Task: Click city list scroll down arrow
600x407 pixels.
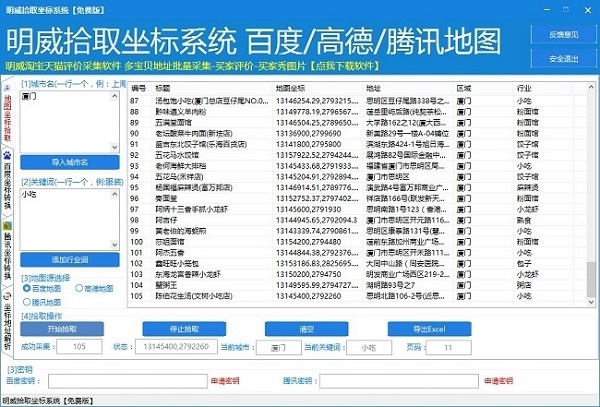Action: pyautogui.click(x=114, y=147)
